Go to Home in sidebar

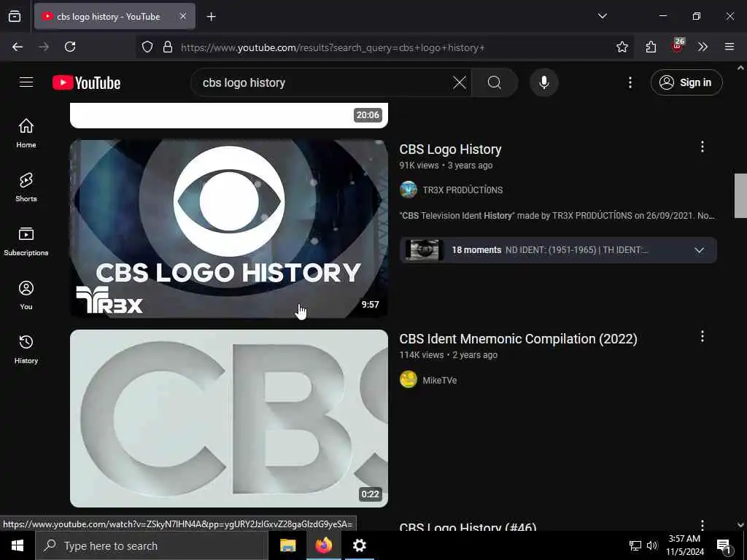tap(26, 133)
